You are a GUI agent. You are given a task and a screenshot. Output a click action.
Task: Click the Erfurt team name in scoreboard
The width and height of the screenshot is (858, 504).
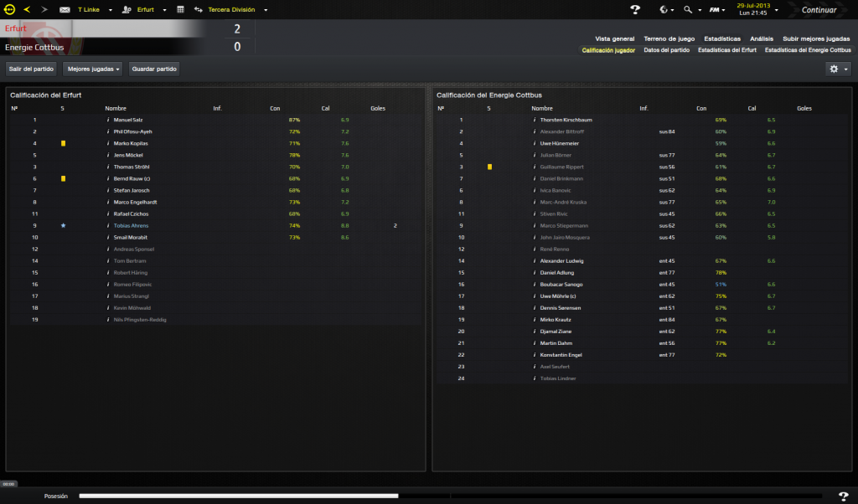point(15,28)
